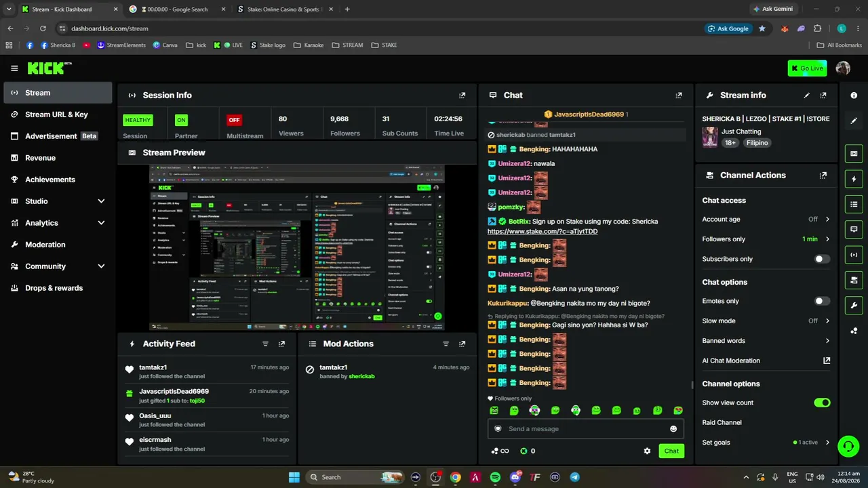The height and width of the screenshot is (488, 868).
Task: Turn off Show view count
Action: pyautogui.click(x=822, y=403)
